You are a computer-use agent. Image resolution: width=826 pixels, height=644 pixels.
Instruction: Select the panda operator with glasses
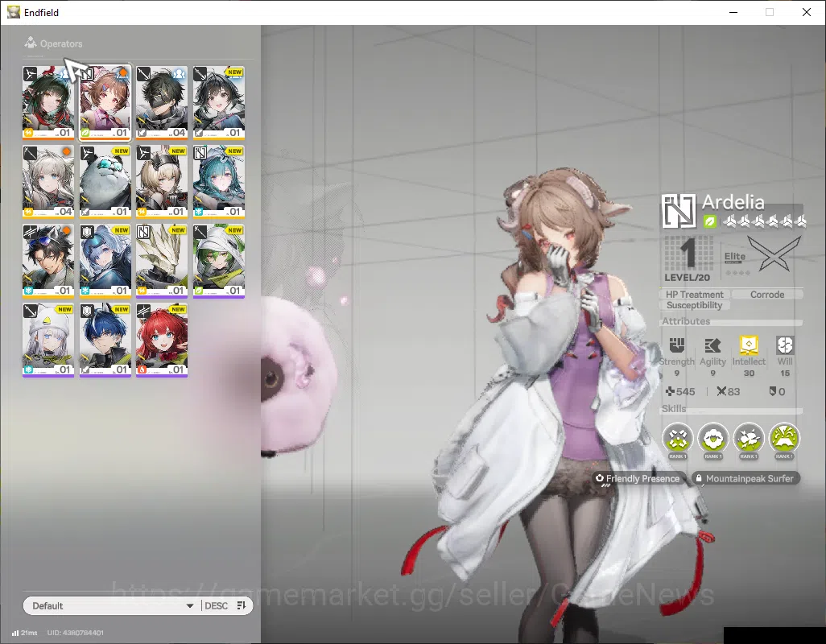(105, 181)
